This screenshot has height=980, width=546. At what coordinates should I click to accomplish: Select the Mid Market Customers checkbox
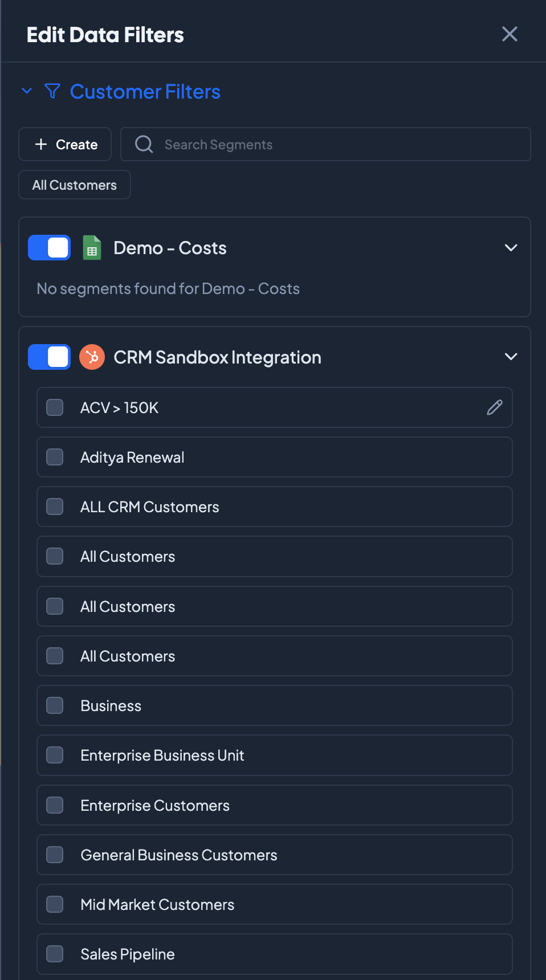(x=55, y=904)
